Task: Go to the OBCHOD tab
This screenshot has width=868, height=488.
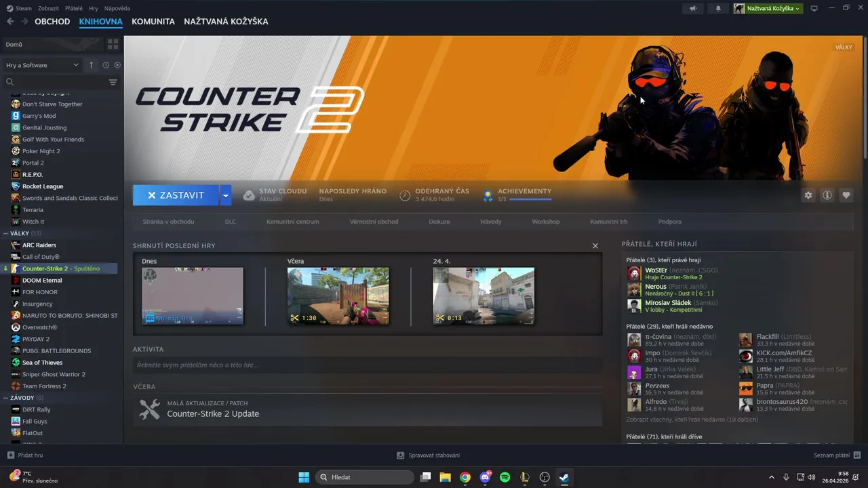Action: tap(52, 22)
